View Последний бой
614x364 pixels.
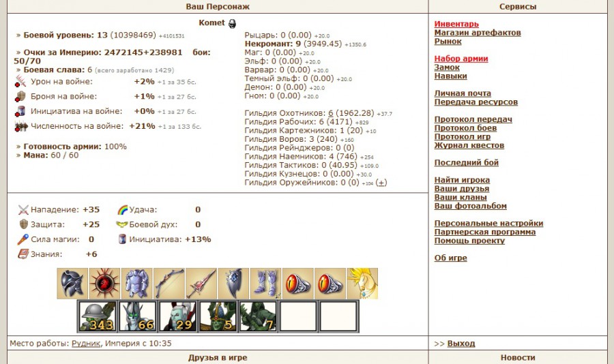point(467,162)
